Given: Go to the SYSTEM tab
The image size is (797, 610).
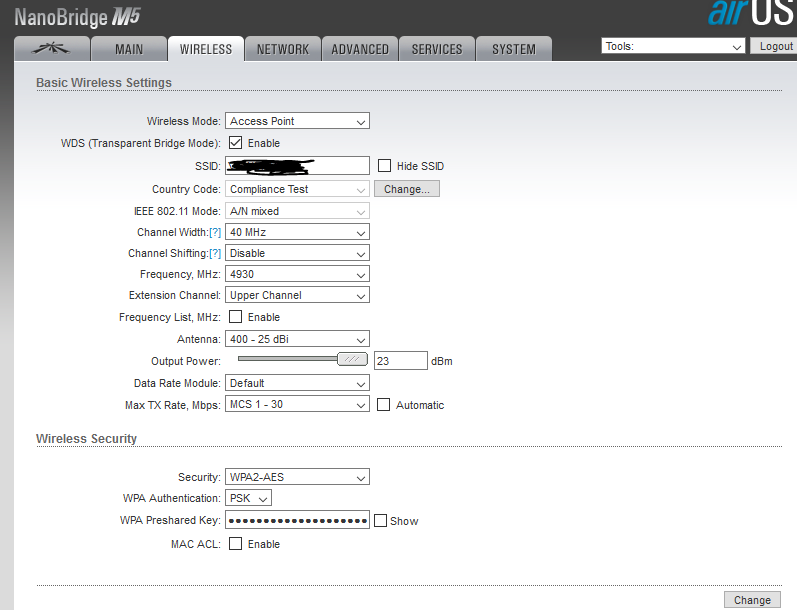Looking at the screenshot, I should (513, 49).
